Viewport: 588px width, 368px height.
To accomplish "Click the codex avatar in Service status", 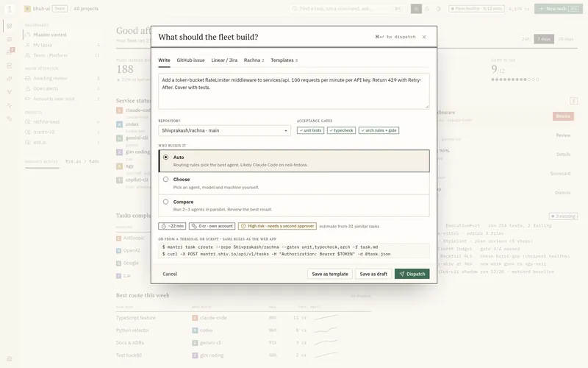I will point(119,124).
